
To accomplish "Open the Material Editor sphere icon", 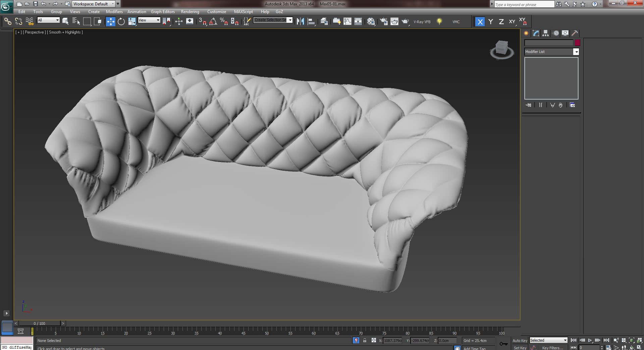I will click(371, 22).
